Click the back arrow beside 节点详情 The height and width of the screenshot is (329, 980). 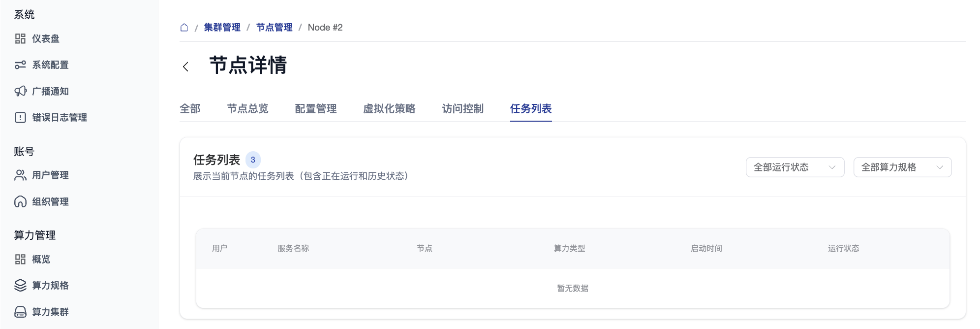pyautogui.click(x=185, y=66)
